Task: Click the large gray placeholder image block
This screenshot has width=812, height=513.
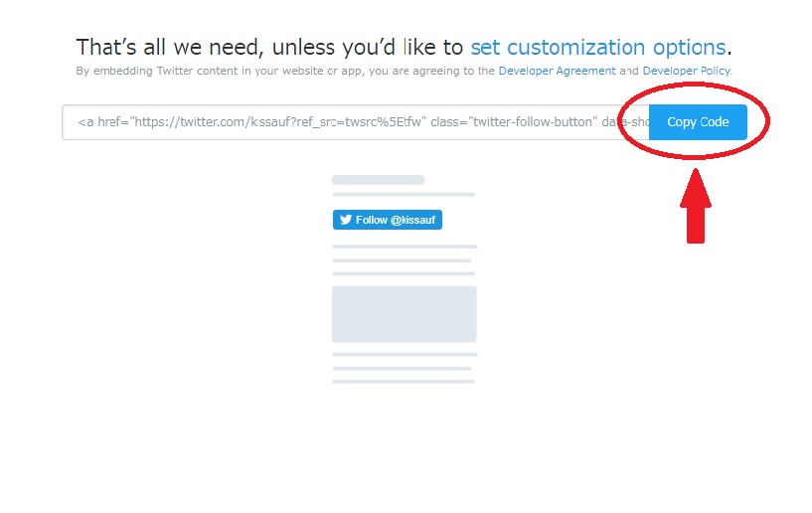Action: point(405,314)
